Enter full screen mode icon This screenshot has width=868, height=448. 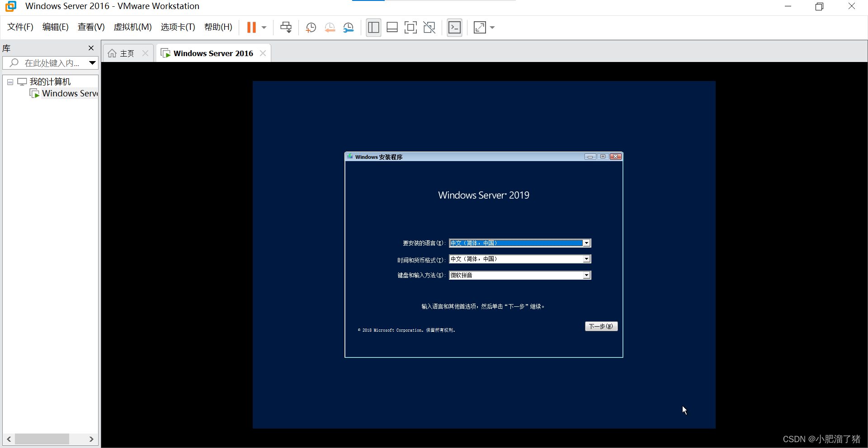click(410, 28)
